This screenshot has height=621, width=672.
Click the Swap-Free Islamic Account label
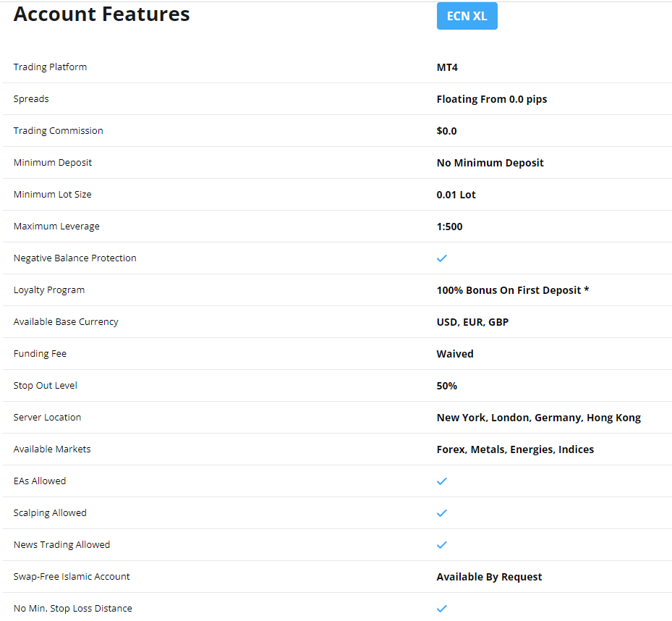pyautogui.click(x=72, y=577)
